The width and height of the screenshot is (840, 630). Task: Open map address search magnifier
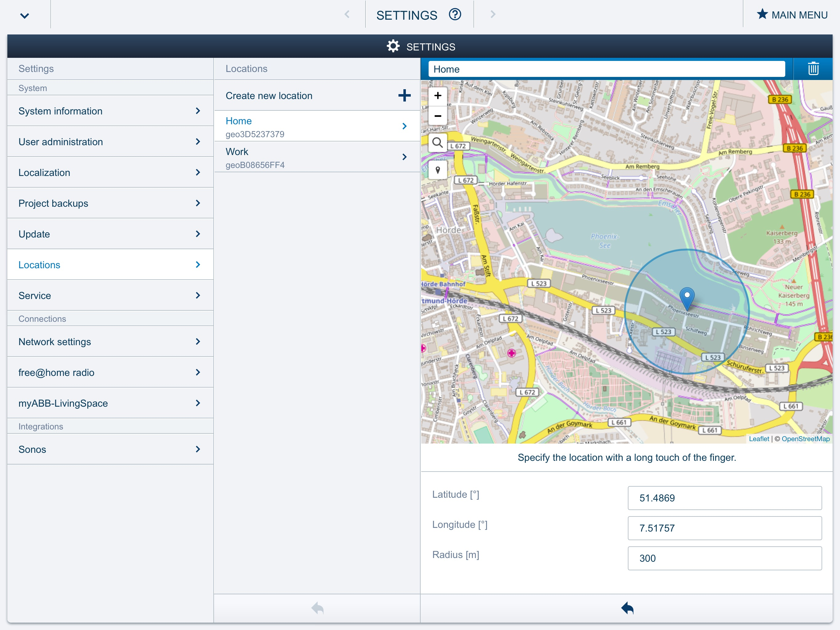438,143
